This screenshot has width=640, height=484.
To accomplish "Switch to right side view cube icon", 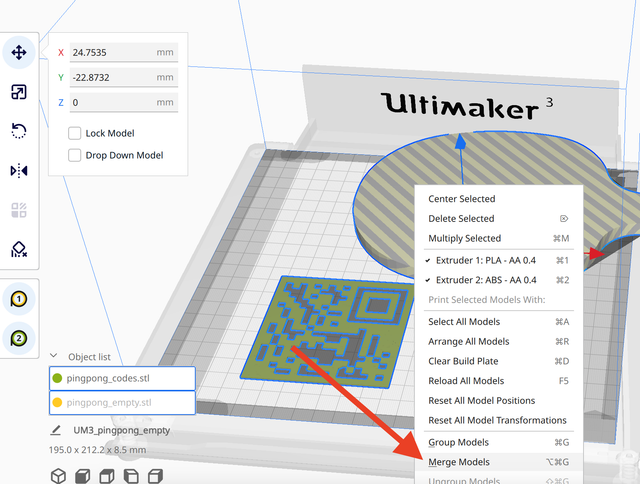I will pyautogui.click(x=156, y=475).
